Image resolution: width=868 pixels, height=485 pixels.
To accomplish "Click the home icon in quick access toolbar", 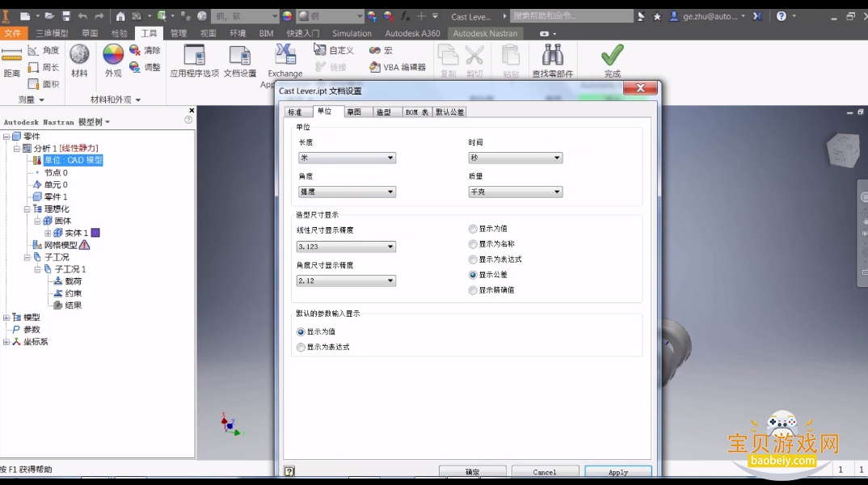I will pyautogui.click(x=120, y=16).
